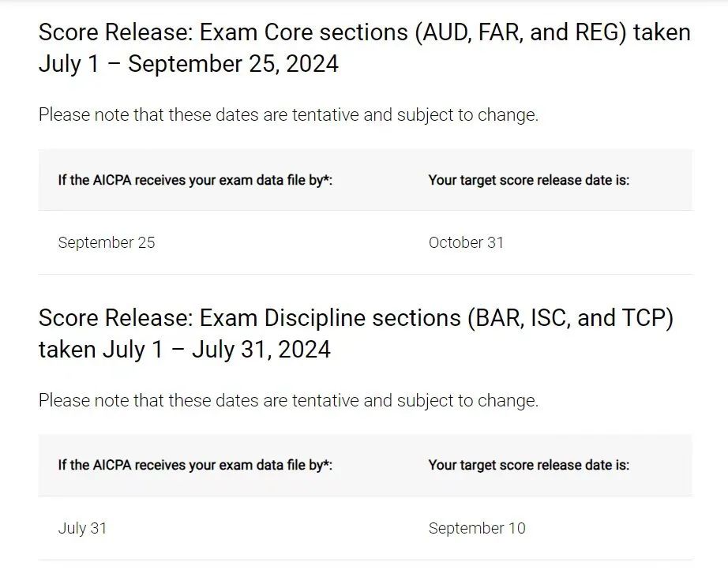Click the "September 25" table cell
This screenshot has height=573, width=728.
pos(107,243)
